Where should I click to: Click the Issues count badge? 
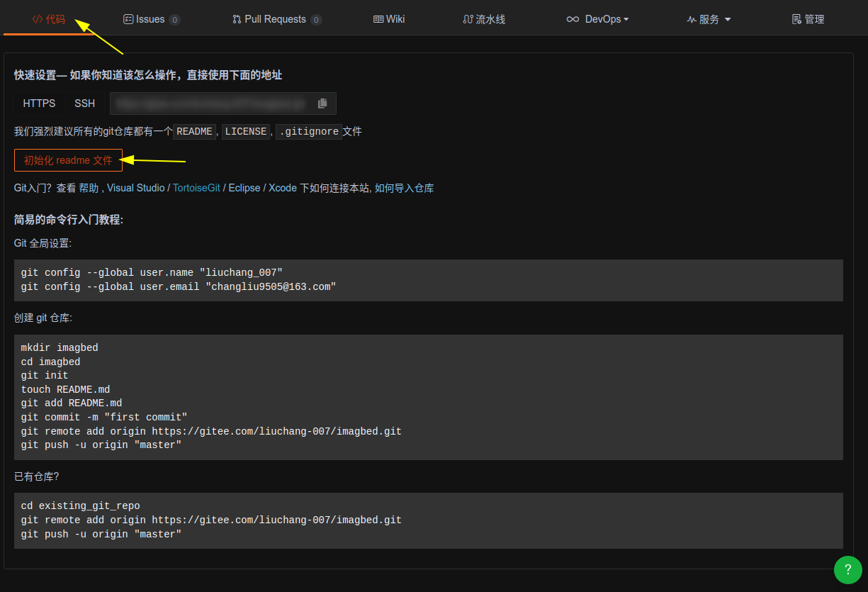coord(174,20)
